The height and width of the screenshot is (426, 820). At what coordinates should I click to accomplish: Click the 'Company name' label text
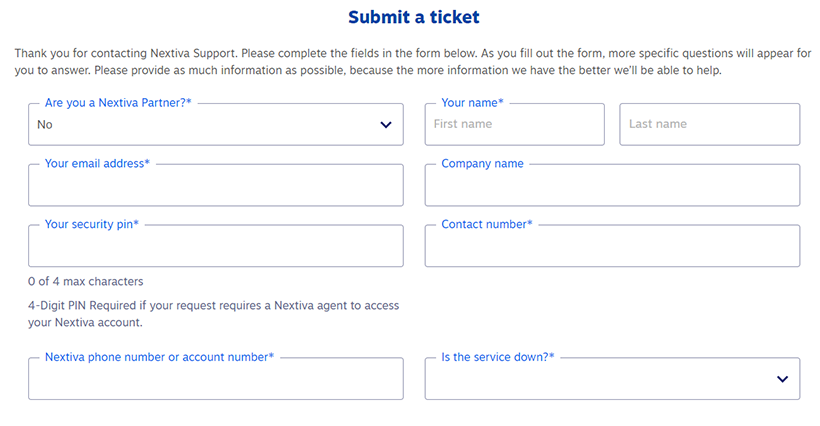(482, 164)
